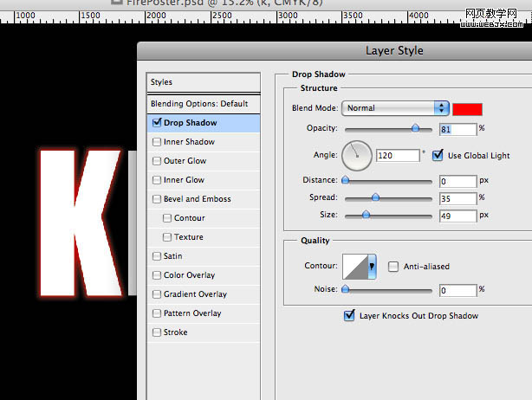The width and height of the screenshot is (532, 400).
Task: Enable the Inner Shadow checkbox
Action: point(156,142)
